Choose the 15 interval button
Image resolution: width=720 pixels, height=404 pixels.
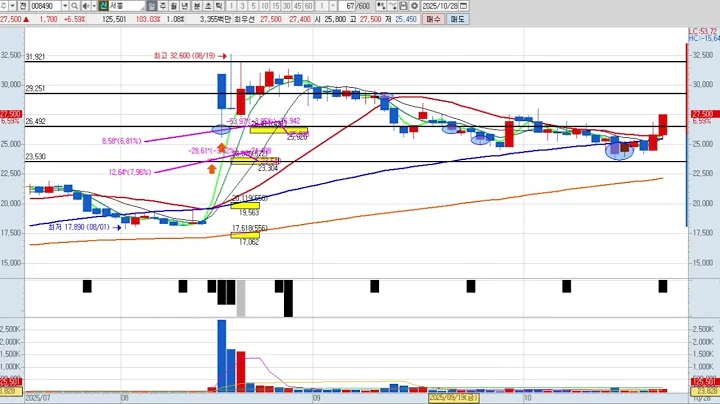click(276, 6)
